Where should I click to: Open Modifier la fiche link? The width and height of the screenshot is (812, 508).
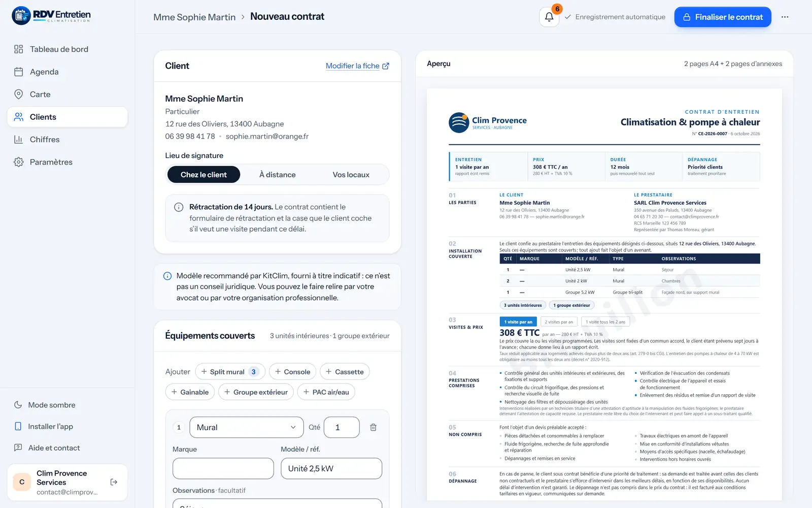[357, 66]
